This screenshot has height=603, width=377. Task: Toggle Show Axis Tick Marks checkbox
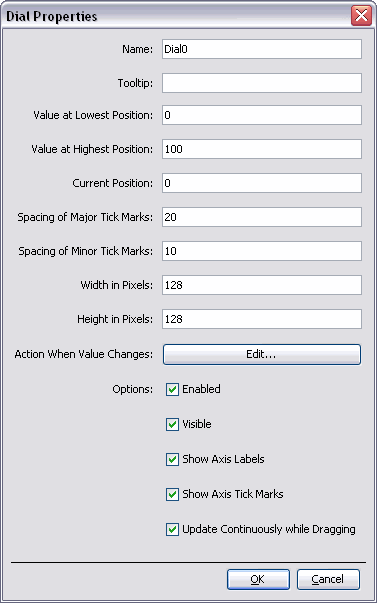tap(172, 494)
